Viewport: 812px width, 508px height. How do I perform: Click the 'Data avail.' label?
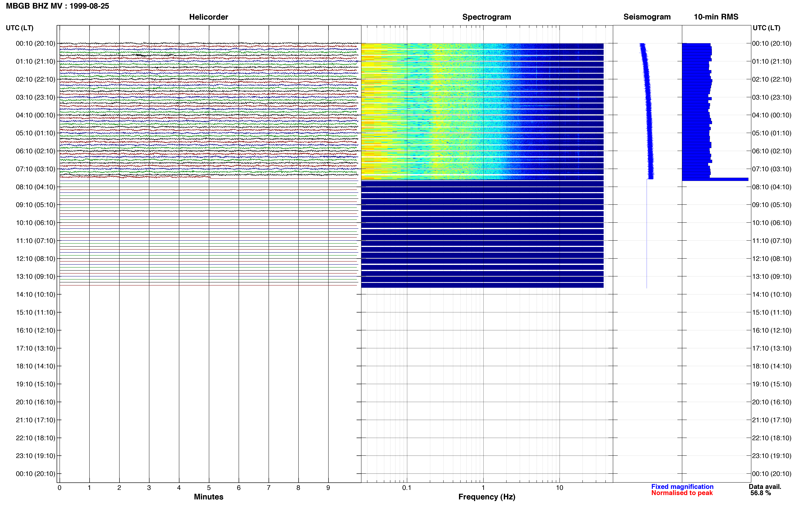tap(765, 486)
